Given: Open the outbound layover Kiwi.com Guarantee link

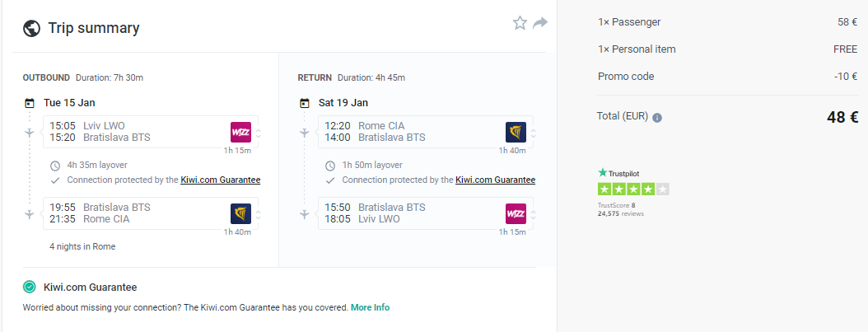Looking at the screenshot, I should click(x=220, y=180).
